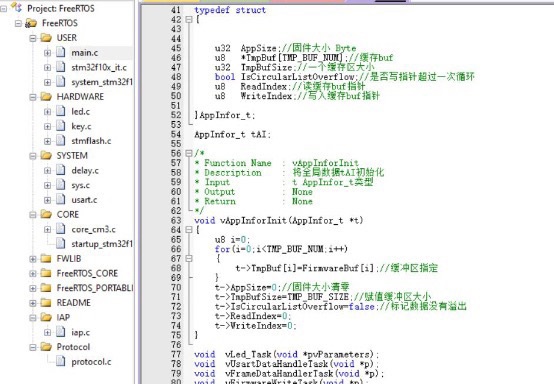Expand the README folder group
The height and width of the screenshot is (384, 554).
coord(33,303)
